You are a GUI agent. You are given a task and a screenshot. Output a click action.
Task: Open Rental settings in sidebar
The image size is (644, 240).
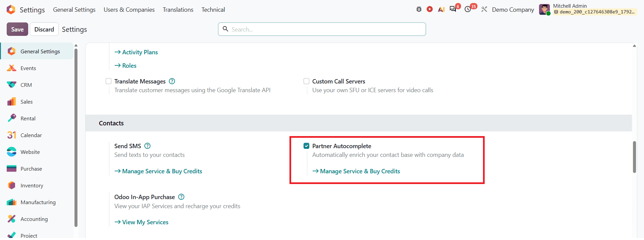click(37, 118)
